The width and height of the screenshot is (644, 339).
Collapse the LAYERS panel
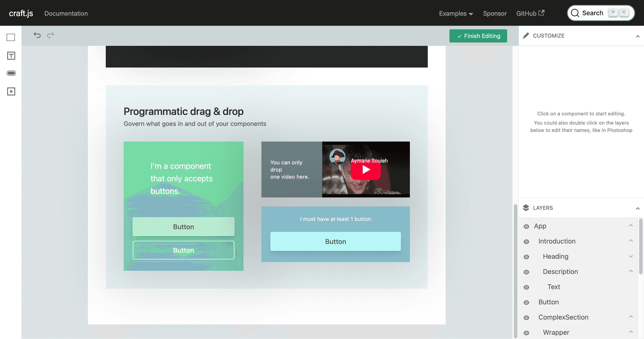point(638,208)
